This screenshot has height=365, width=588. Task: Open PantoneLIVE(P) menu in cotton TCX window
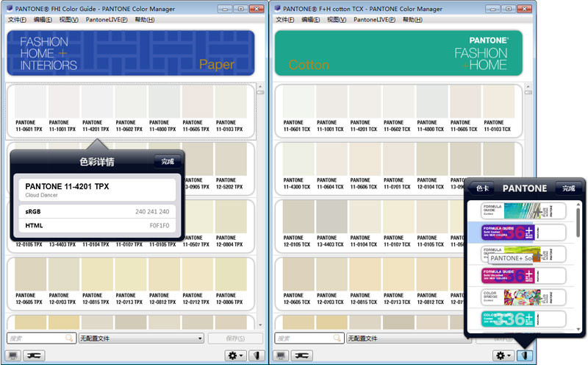point(375,20)
